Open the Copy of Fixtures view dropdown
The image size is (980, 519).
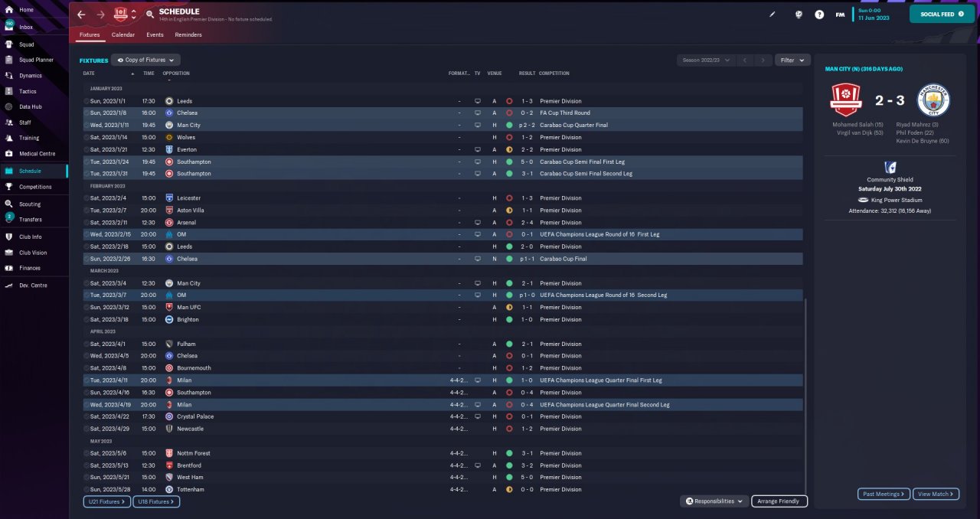pos(145,60)
